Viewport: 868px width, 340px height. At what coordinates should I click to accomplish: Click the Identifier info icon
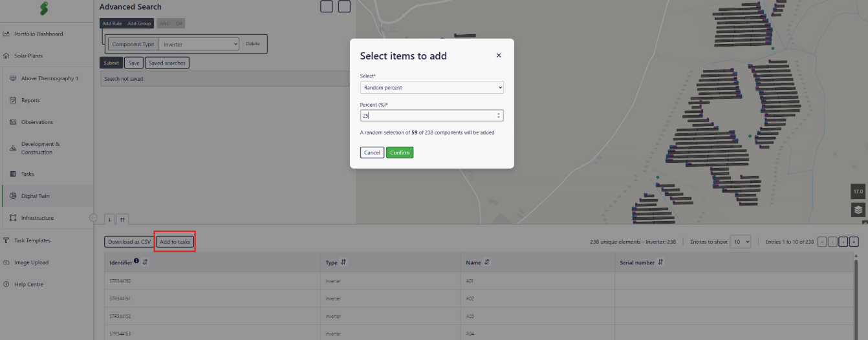click(x=136, y=262)
